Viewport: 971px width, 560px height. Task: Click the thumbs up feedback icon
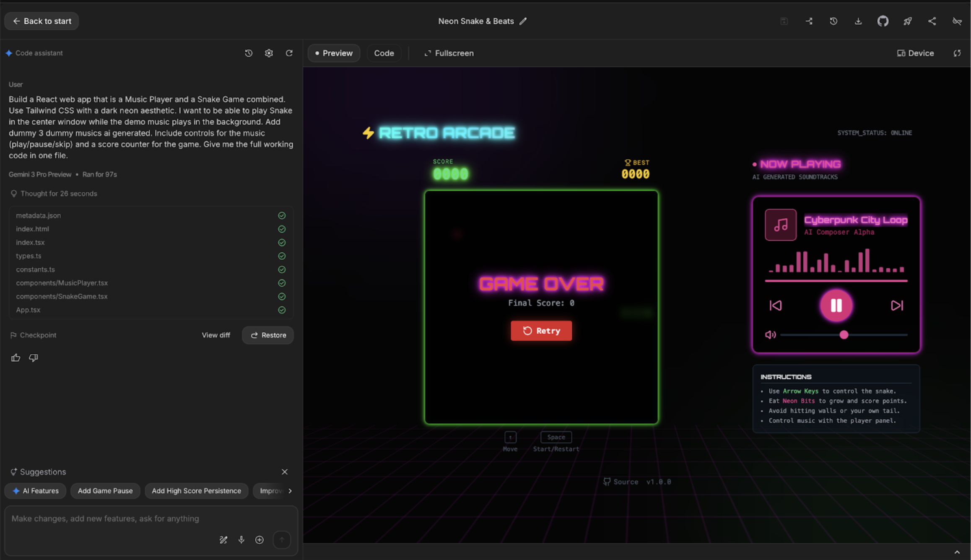[x=16, y=358]
